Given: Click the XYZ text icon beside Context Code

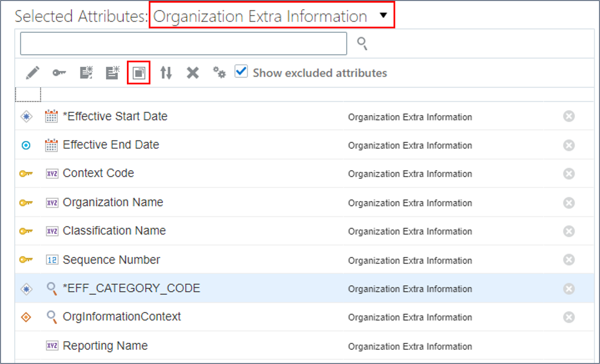Looking at the screenshot, I should 52,173.
